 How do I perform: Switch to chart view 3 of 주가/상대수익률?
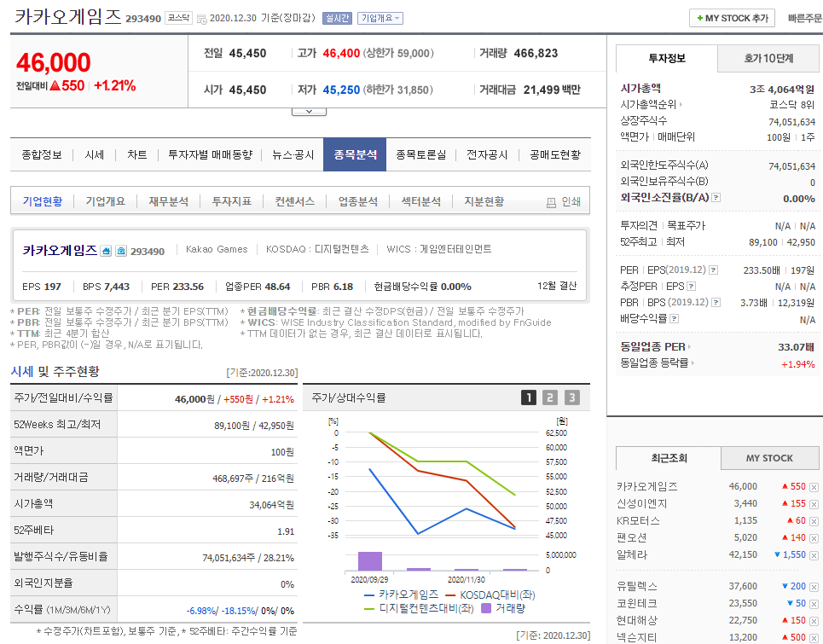point(571,397)
